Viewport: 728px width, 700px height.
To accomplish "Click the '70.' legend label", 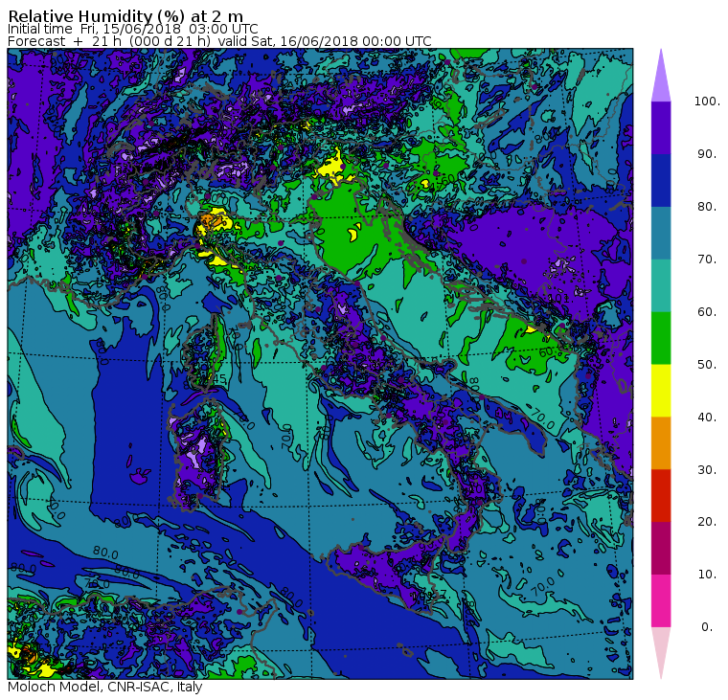I will tap(707, 259).
